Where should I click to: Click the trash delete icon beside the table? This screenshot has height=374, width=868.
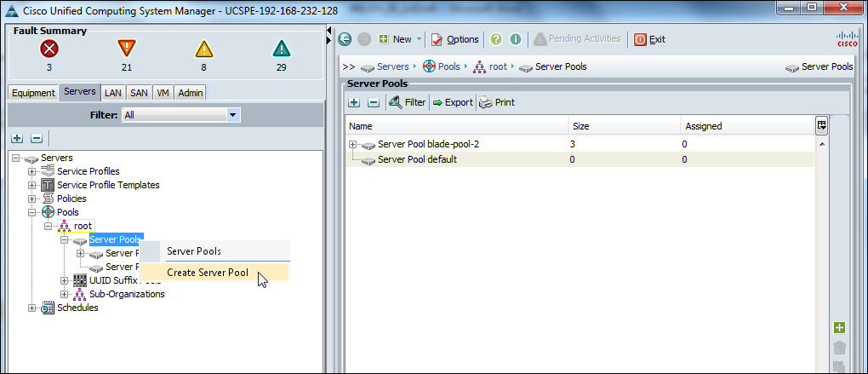[x=839, y=348]
